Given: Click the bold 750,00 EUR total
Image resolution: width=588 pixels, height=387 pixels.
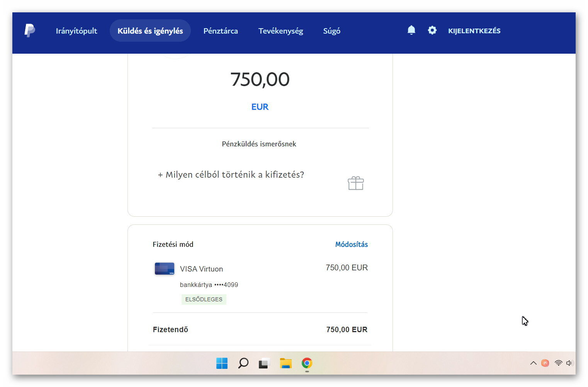Looking at the screenshot, I should click(x=347, y=329).
